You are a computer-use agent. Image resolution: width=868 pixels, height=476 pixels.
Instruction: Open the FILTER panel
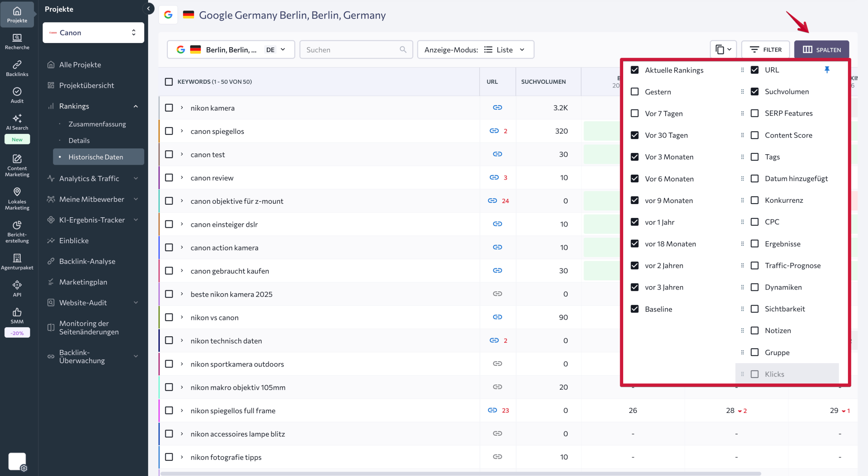tap(766, 49)
